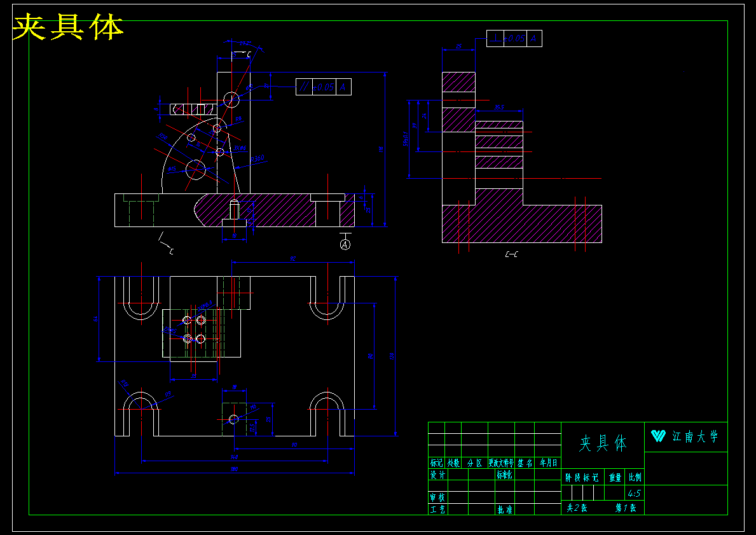The width and height of the screenshot is (756, 535).
Task: Click the datum A circle symbol below front view
Action: (345, 244)
